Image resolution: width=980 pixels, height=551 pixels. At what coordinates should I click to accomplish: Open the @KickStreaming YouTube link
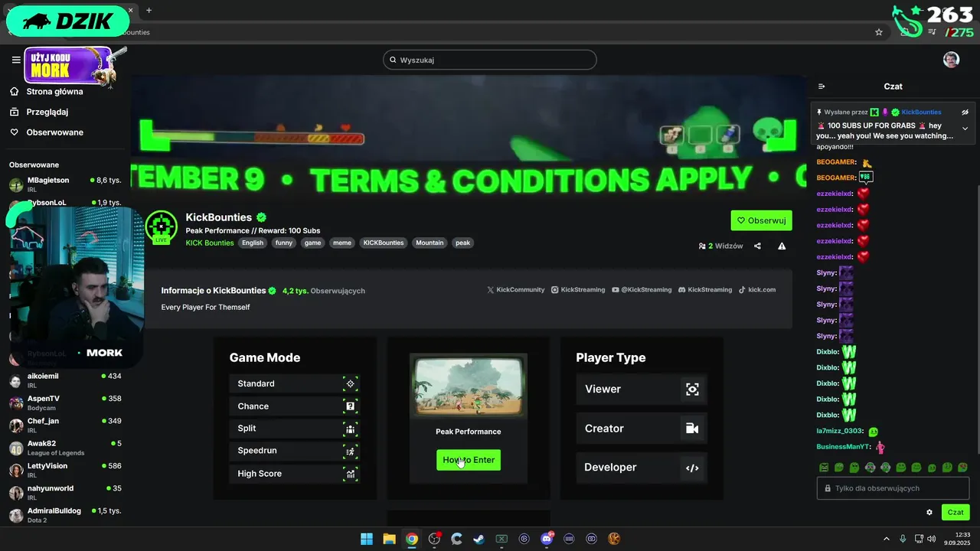(642, 290)
